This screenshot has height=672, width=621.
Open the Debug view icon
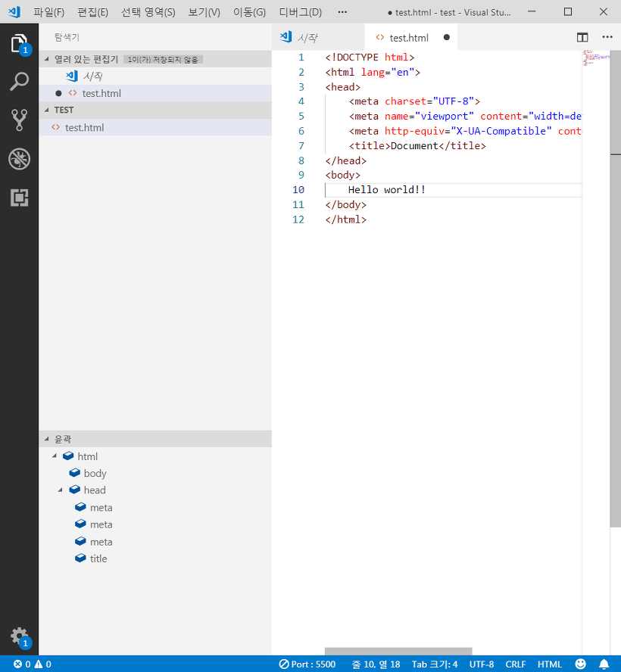point(19,159)
